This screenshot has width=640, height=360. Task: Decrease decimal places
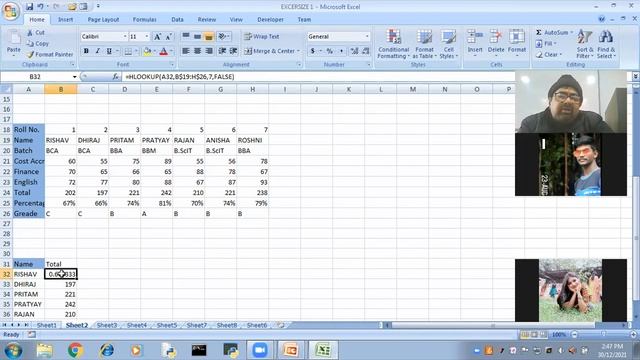click(365, 51)
